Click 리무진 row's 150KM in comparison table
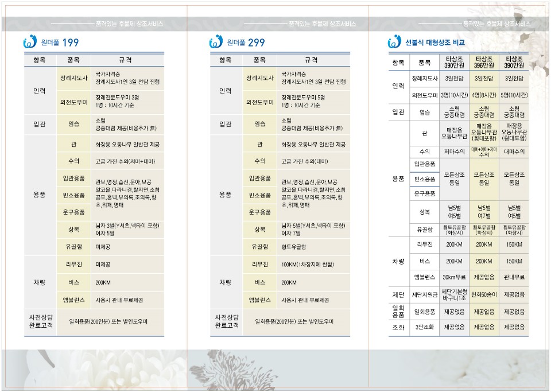The height and width of the screenshot is (392, 551). click(x=514, y=244)
